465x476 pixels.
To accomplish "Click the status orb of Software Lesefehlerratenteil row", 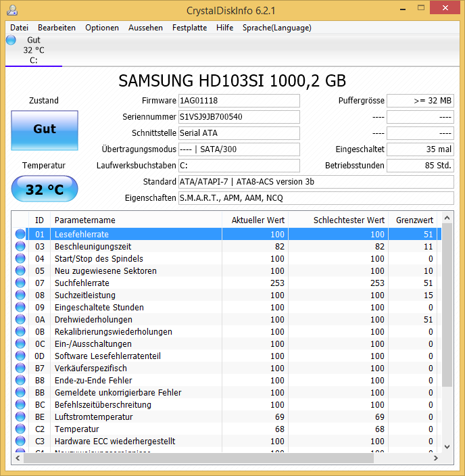I will point(20,356).
